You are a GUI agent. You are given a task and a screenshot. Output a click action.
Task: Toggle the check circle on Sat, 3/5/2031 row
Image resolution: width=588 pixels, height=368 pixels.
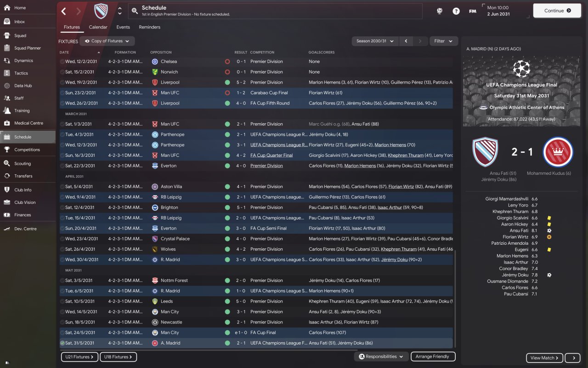click(62, 281)
